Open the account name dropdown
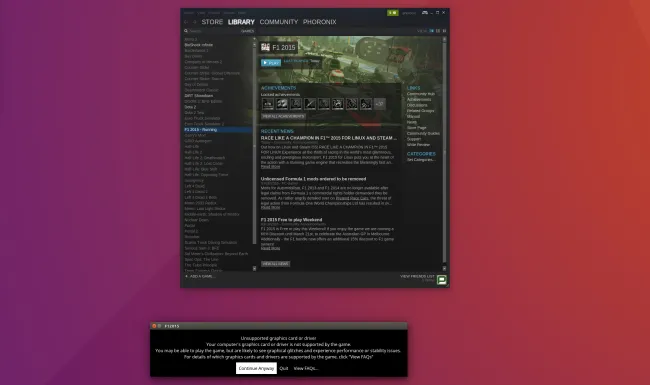Screen dimensions: 650x385 (x=409, y=13)
